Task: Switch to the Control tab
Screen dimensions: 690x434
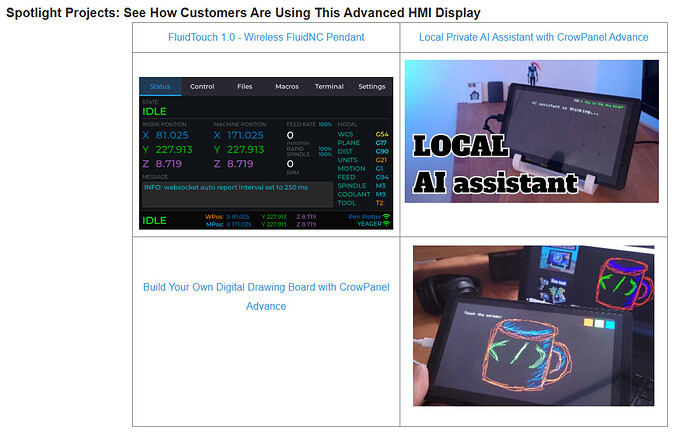Action: click(x=202, y=87)
